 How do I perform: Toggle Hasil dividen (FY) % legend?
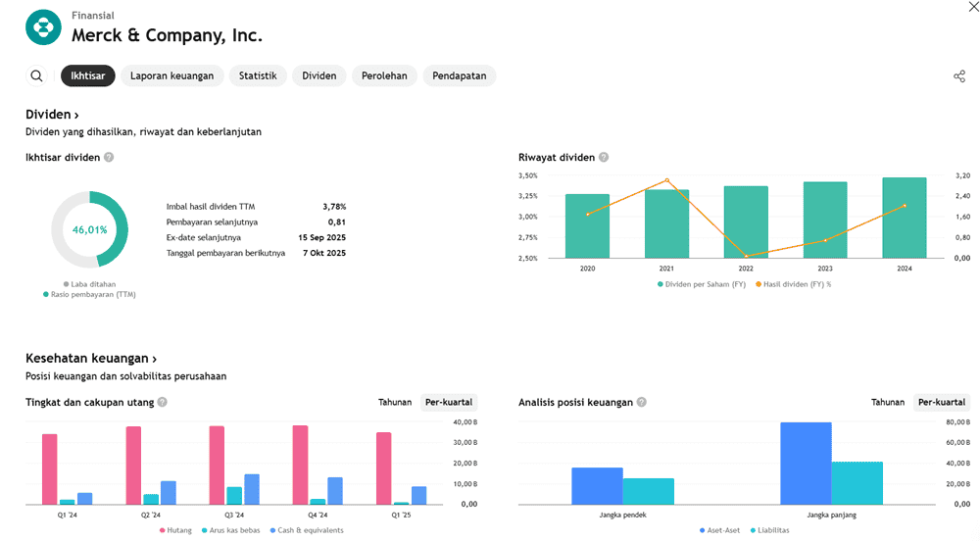(794, 284)
